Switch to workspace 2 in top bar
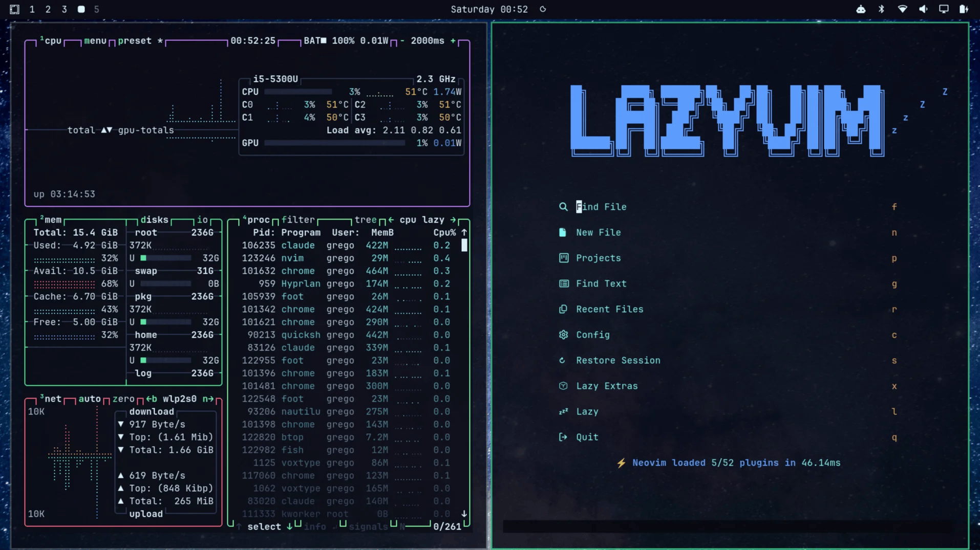 pyautogui.click(x=48, y=9)
